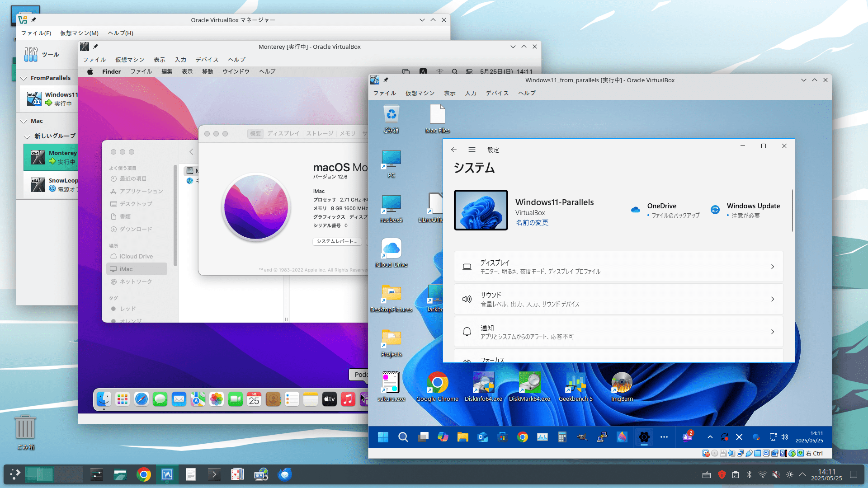This screenshot has height=488, width=868.
Task: Open 仮想マシン menu in Windows11 VM window
Action: tap(420, 93)
